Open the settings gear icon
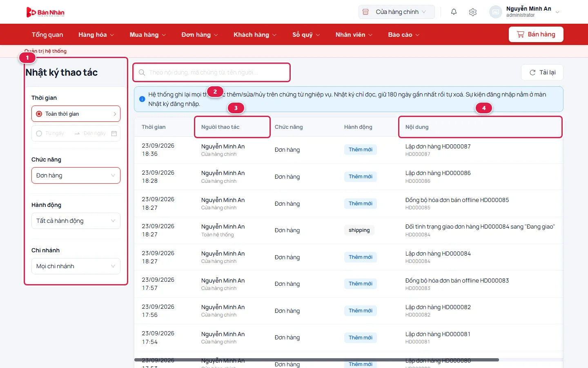 tap(473, 12)
